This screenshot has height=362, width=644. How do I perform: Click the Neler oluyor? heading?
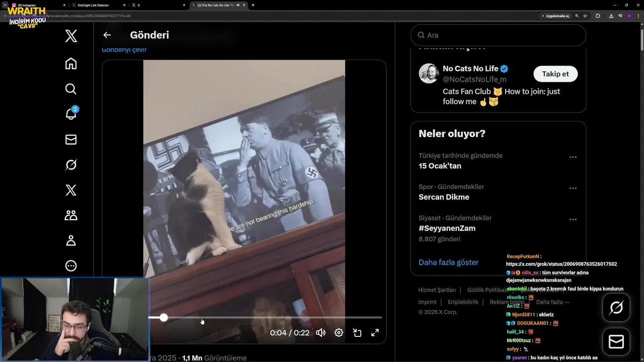click(x=452, y=134)
